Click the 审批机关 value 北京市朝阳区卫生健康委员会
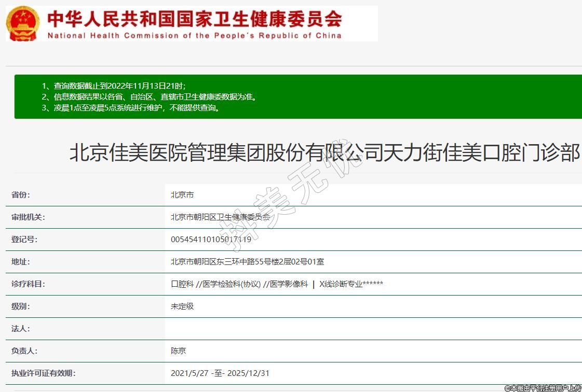 pyautogui.click(x=221, y=217)
